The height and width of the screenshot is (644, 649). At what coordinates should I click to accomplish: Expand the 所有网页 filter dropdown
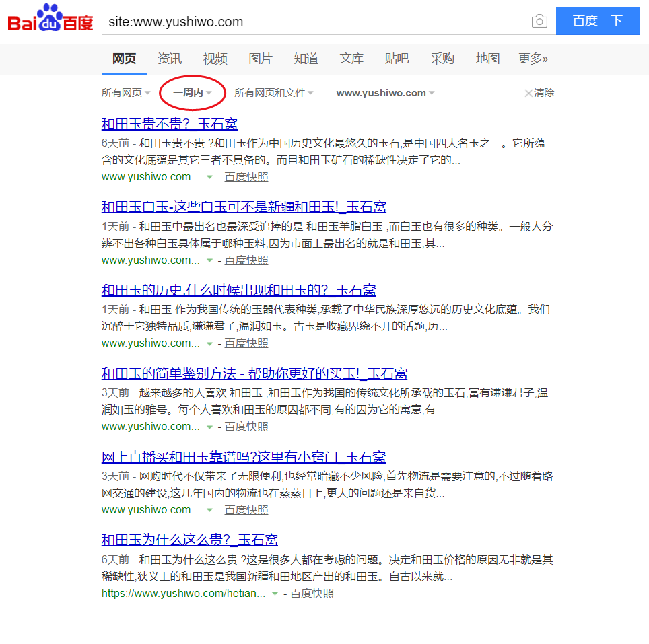tap(126, 93)
